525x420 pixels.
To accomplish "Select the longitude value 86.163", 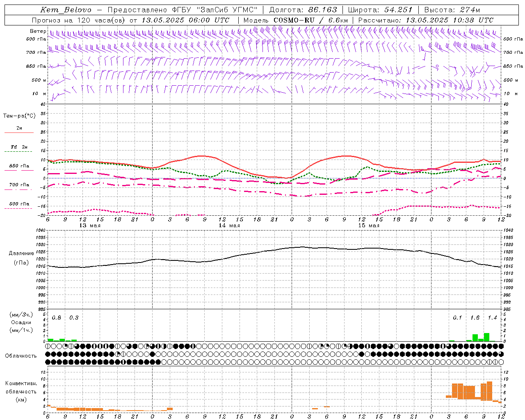I will click(322, 10).
